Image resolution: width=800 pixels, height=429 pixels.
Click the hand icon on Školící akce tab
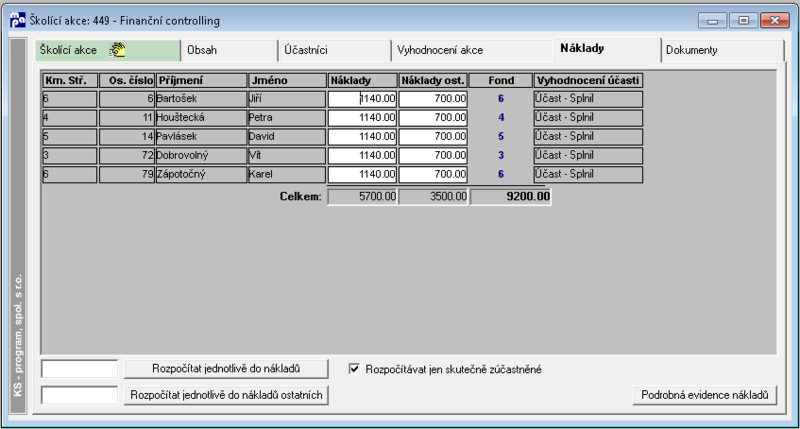pyautogui.click(x=117, y=50)
